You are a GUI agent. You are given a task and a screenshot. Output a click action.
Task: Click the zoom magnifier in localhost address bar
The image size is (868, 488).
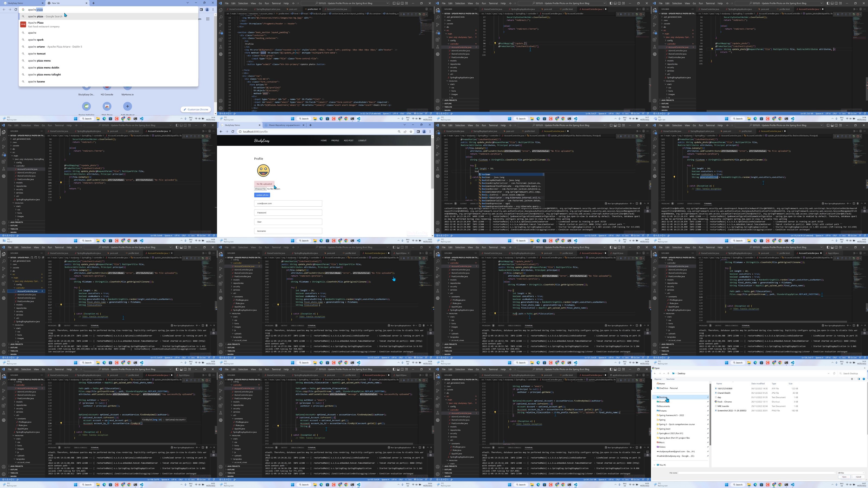(x=399, y=132)
